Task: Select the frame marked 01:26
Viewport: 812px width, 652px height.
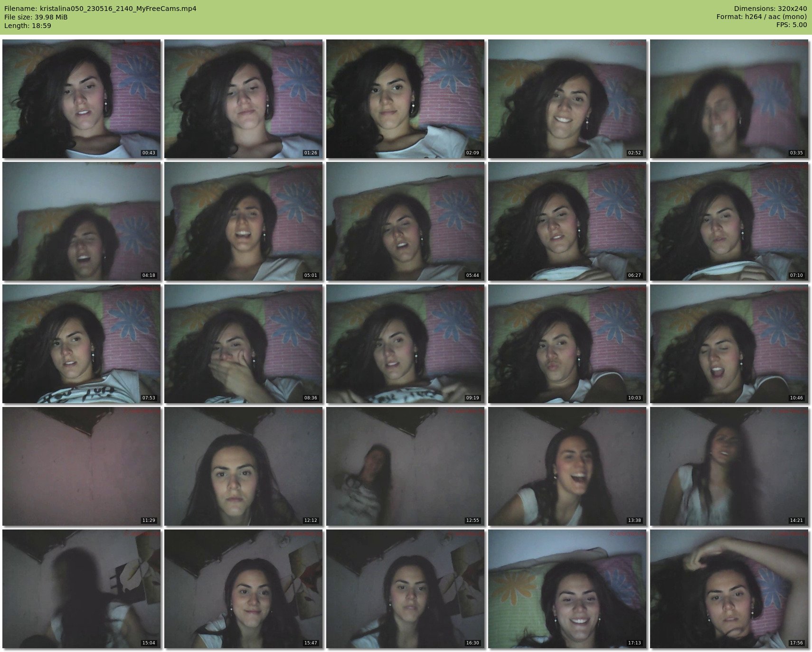Action: [244, 99]
